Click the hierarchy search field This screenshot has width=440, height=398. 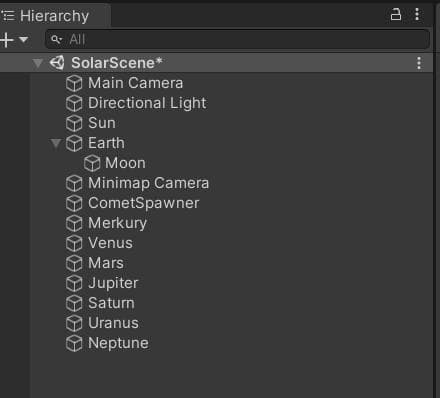click(237, 39)
